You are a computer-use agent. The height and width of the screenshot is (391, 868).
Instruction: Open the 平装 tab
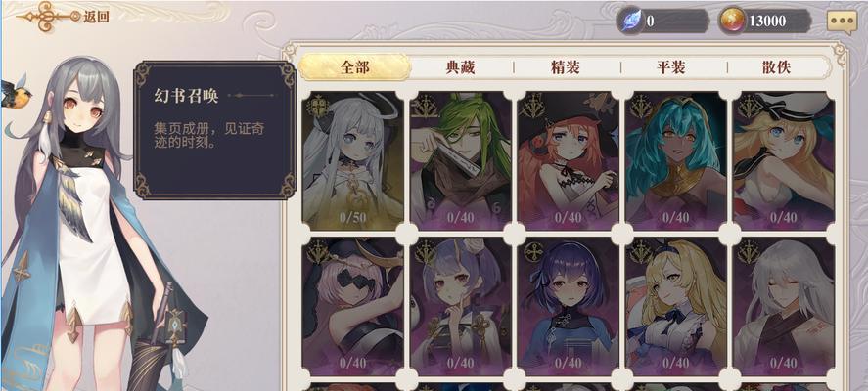671,67
